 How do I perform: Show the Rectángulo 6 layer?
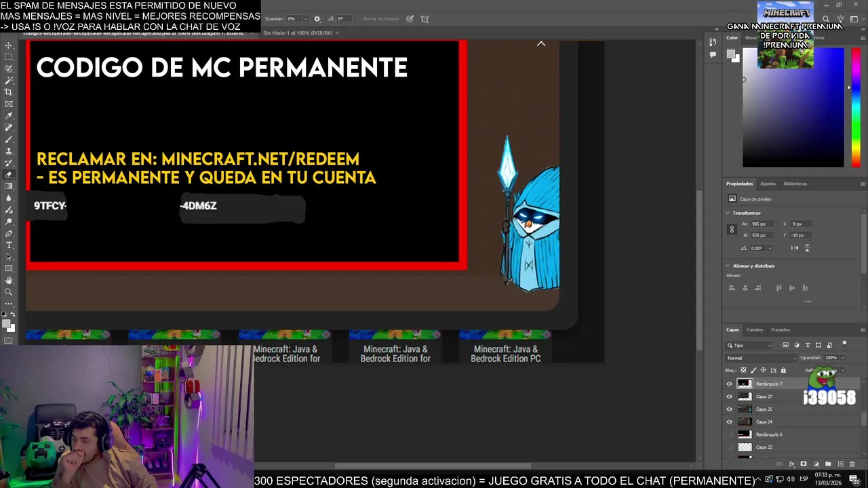[730, 434]
